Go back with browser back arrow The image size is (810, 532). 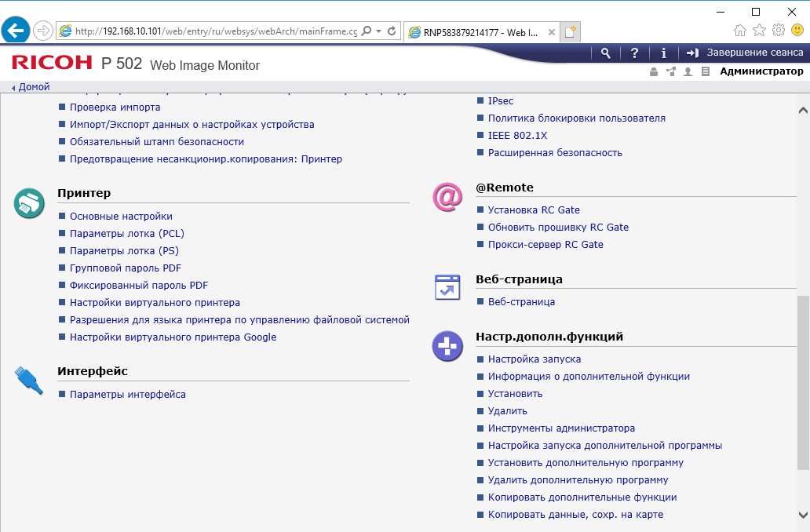16,31
